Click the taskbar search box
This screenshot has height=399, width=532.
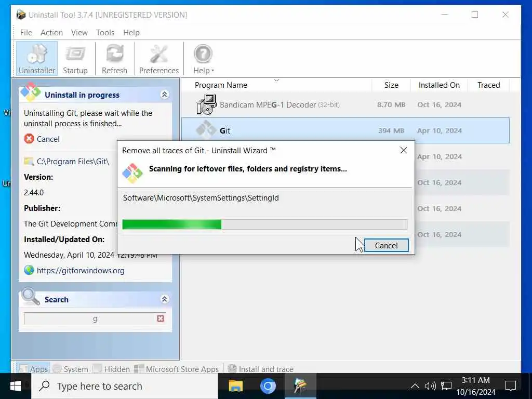125,386
